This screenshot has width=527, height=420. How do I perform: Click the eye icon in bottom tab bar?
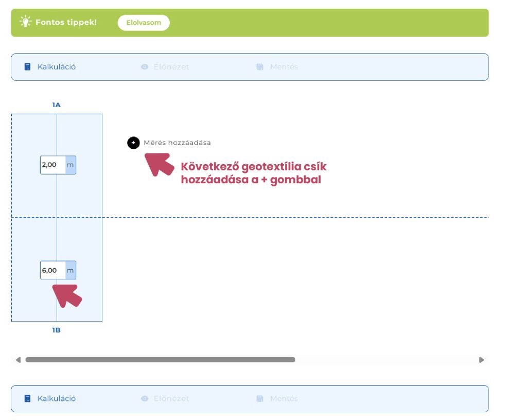[145, 398]
